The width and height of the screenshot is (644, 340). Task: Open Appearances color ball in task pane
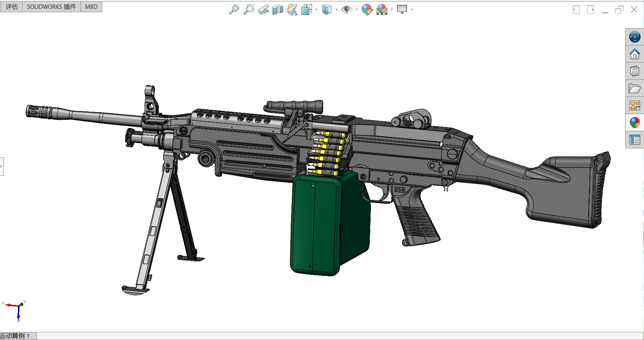tap(635, 122)
